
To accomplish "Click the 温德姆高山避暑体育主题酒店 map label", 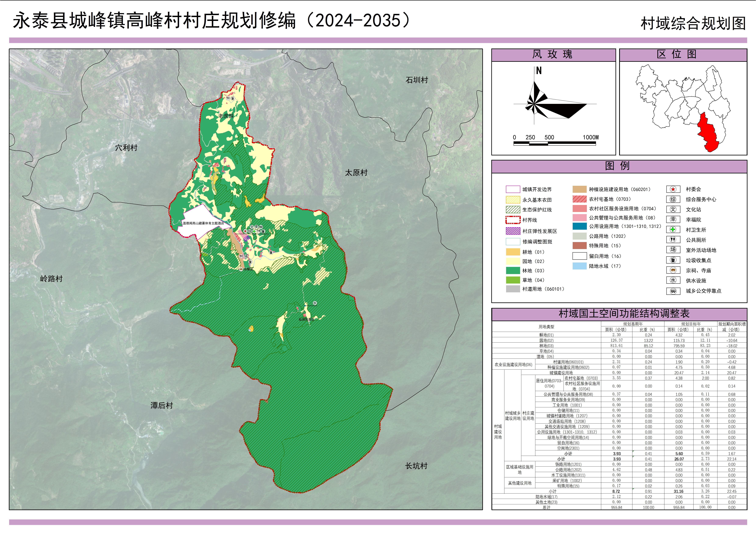I will click(x=203, y=223).
